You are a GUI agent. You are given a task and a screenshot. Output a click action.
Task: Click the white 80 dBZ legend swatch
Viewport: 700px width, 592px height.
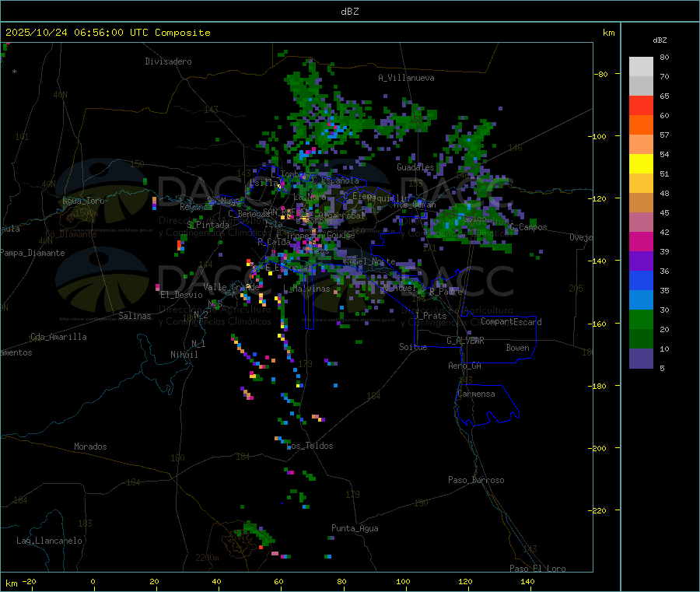coord(641,67)
